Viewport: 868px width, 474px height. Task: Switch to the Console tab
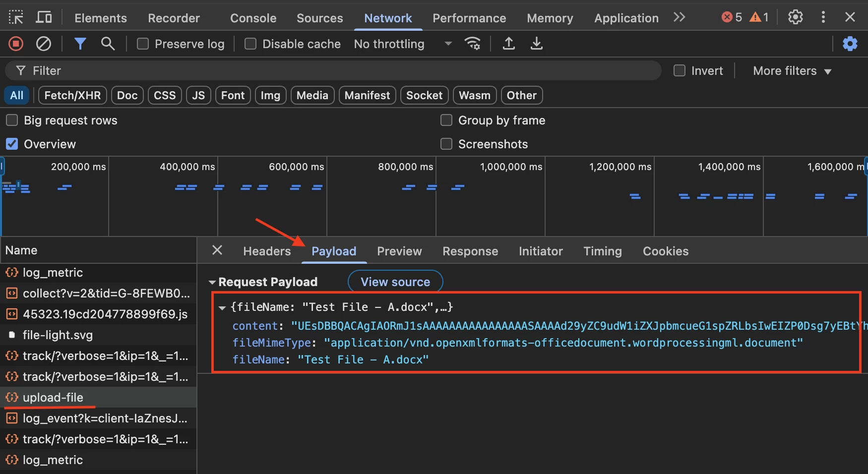click(253, 18)
